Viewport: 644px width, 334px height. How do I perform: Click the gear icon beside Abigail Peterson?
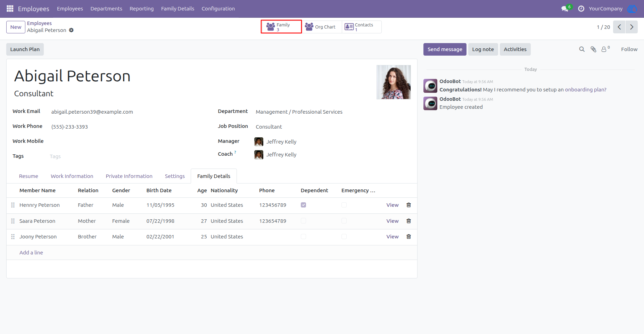(71, 30)
